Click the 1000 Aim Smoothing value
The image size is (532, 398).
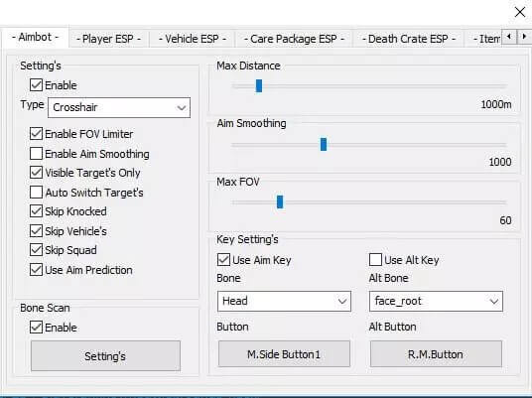[500, 162]
